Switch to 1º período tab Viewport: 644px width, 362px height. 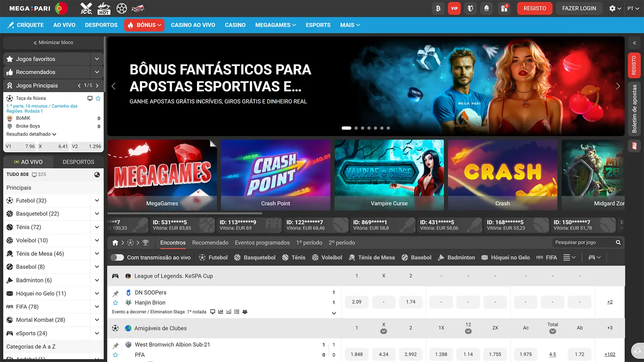coord(309,243)
